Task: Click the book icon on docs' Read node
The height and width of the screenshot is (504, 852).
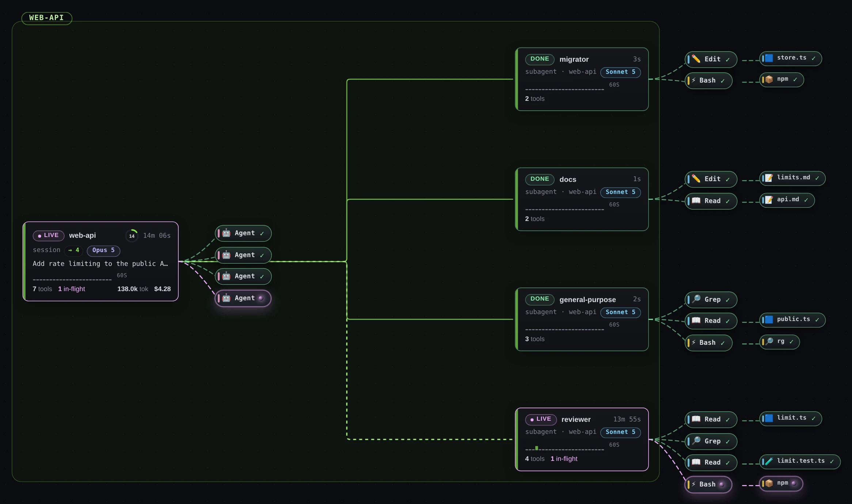Action: (696, 201)
